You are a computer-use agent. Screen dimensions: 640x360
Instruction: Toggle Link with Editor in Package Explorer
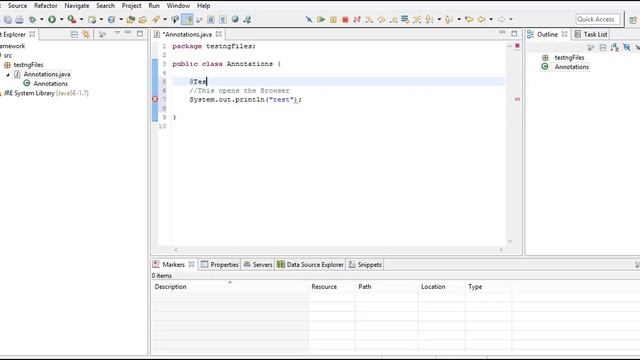86,34
